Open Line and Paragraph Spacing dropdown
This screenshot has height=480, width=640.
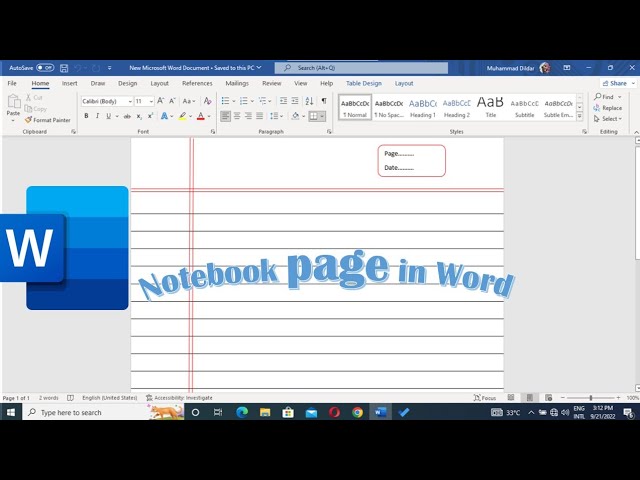coord(276,116)
